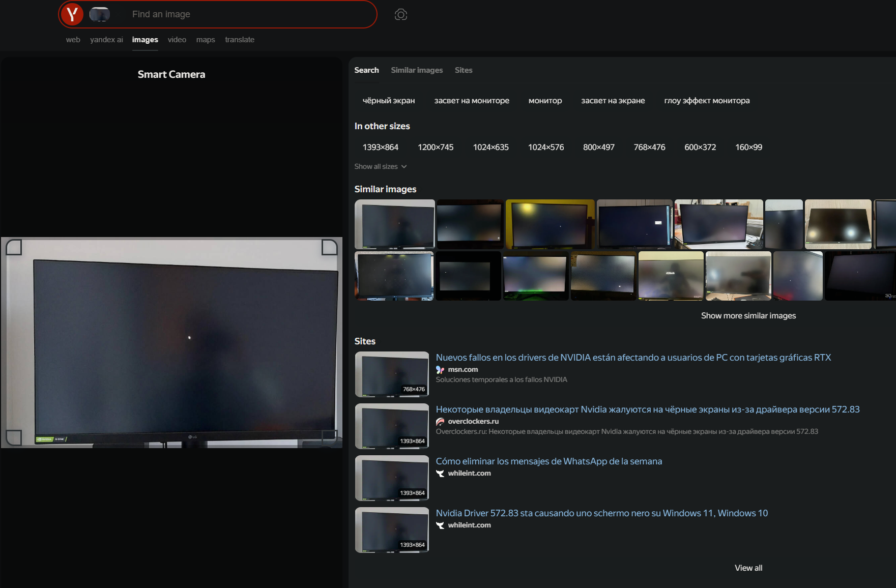Viewport: 896px width, 588px height.
Task: Select the "засвет на мониторе" tag
Action: pos(472,101)
